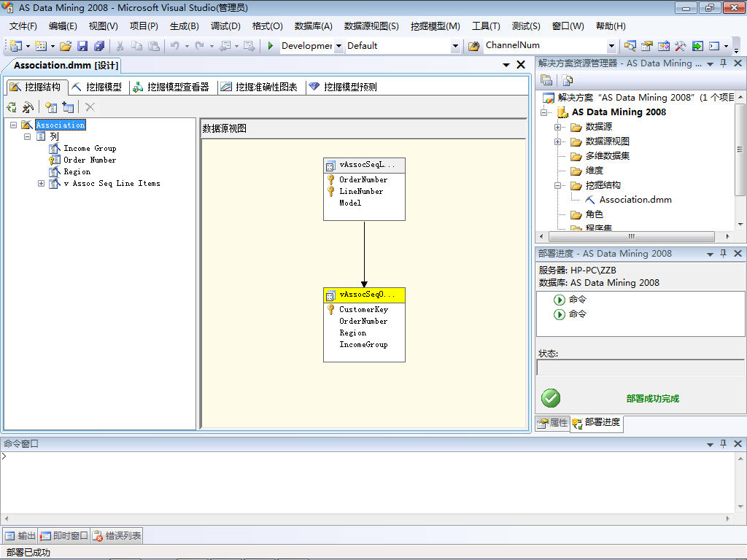Click the Paste icon in toolbar
Screen dimensions: 747x560
point(153,46)
